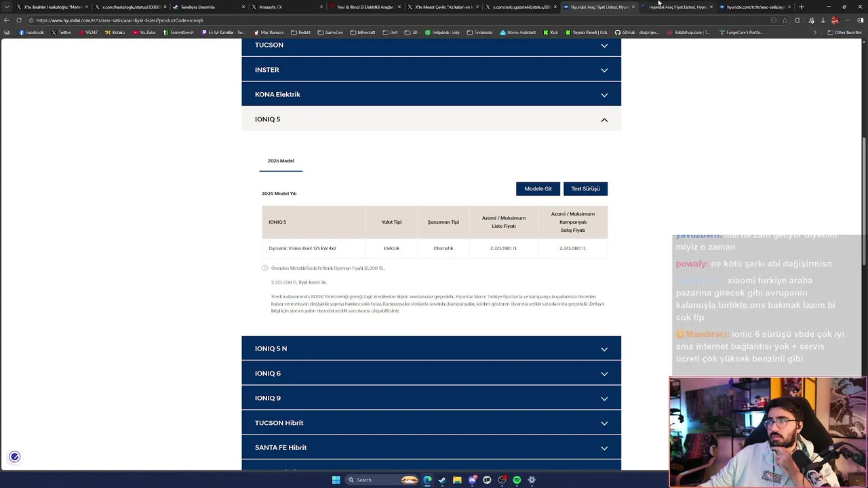The image size is (868, 488).
Task: Open Spotify from the taskbar
Action: (x=517, y=480)
